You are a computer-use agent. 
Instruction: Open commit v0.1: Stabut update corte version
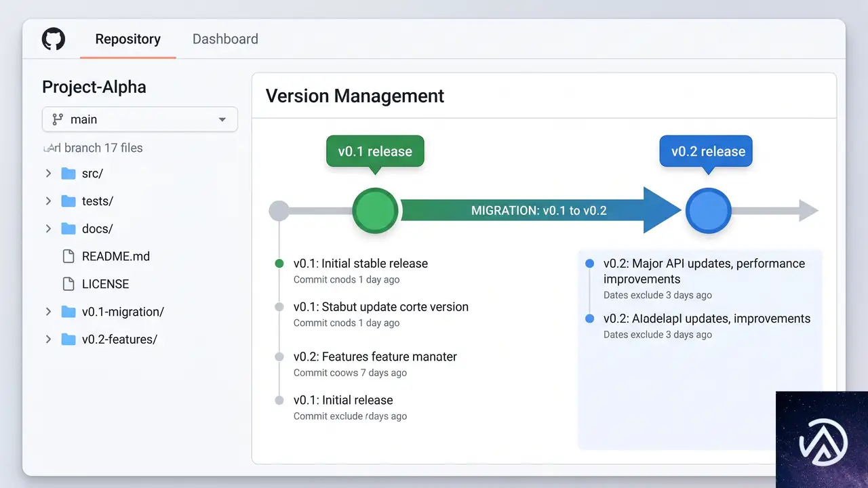pyautogui.click(x=381, y=307)
